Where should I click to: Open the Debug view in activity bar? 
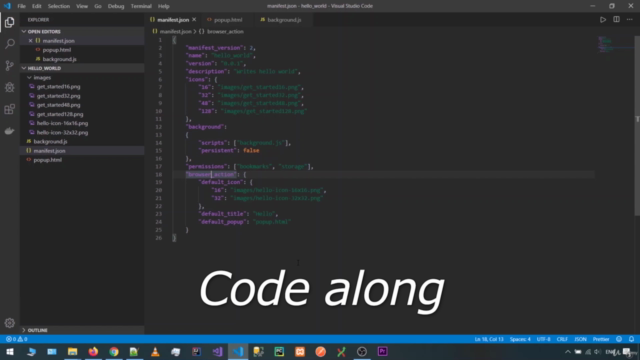click(x=9, y=87)
